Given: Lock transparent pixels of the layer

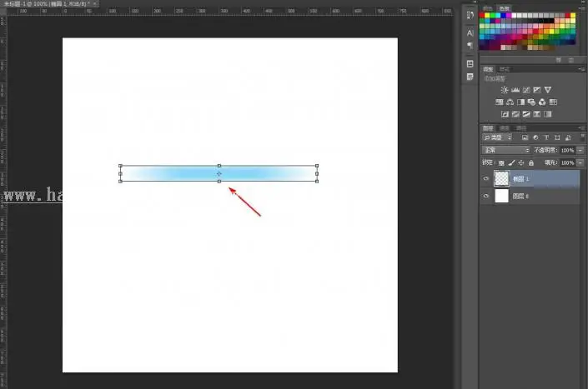Looking at the screenshot, I should tap(501, 163).
